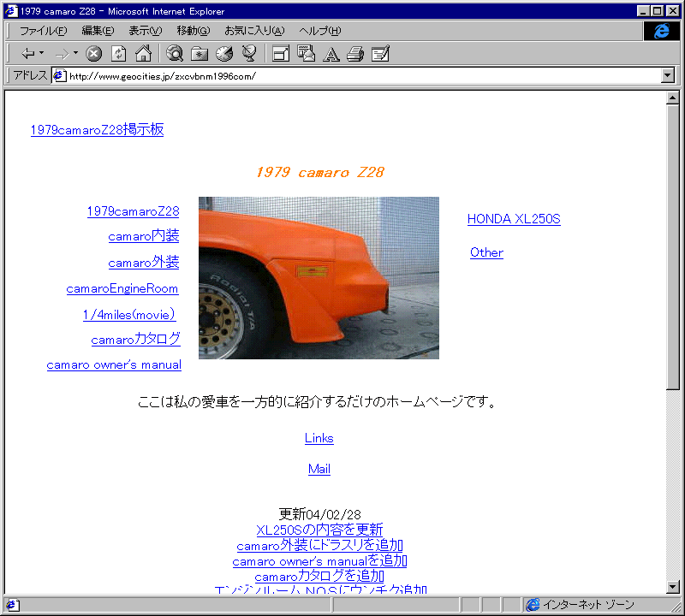This screenshot has height=616, width=685.
Task: Open the 移動(G) menu
Action: pyautogui.click(x=194, y=31)
